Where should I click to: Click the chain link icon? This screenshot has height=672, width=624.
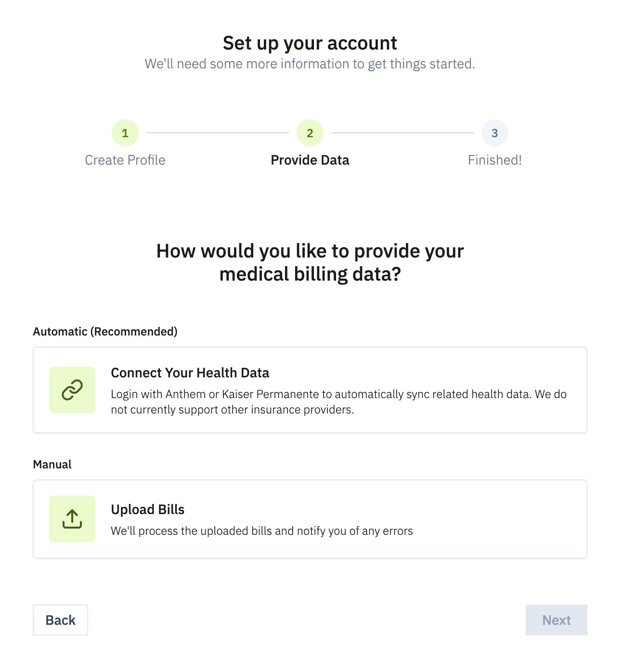(72, 390)
